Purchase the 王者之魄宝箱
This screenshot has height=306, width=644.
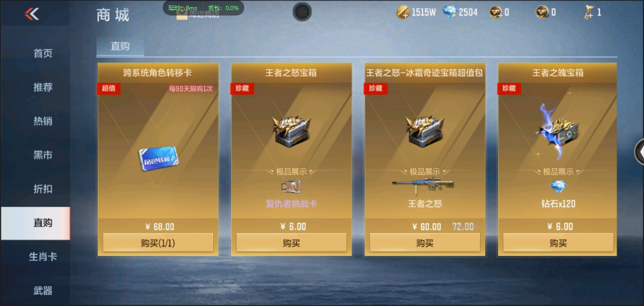click(x=558, y=243)
